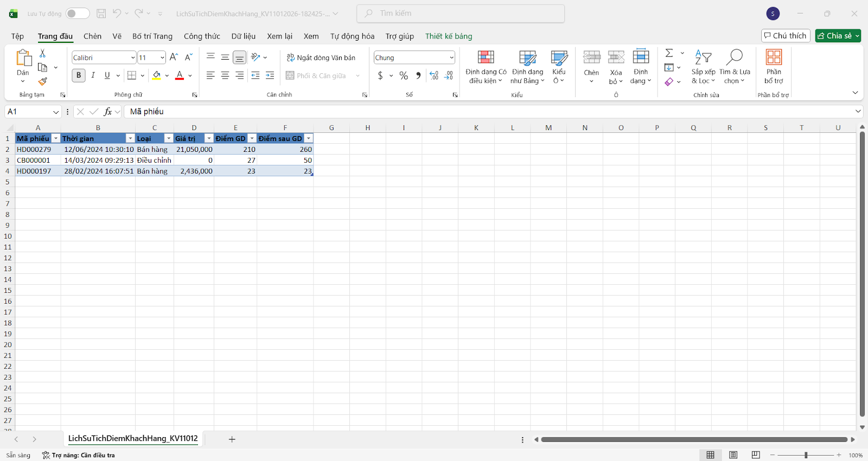The image size is (868, 461).
Task: Toggle the Lưu Tự động switch
Action: click(78, 14)
